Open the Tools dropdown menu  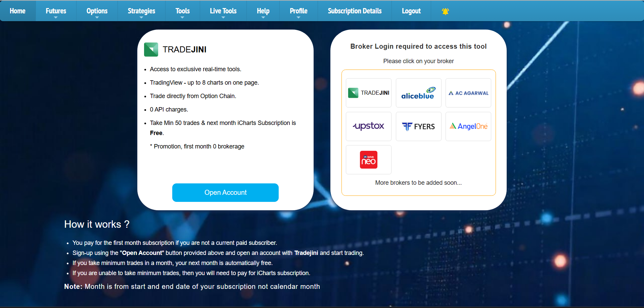(183, 11)
